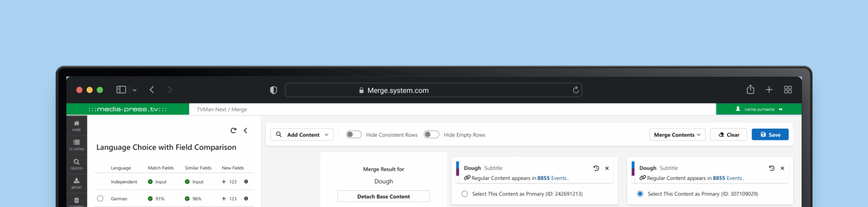Click the TVMan Next / Merge breadcrumb
Image resolution: width=868 pixels, height=207 pixels.
click(x=222, y=109)
